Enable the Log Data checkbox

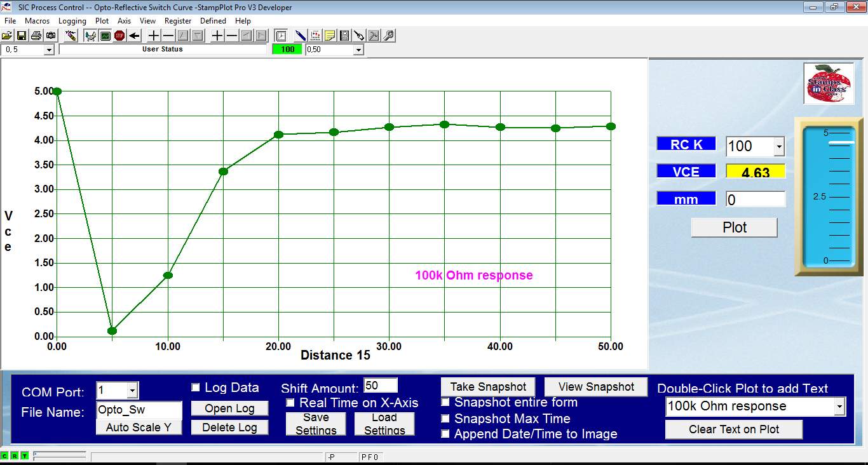tap(196, 387)
